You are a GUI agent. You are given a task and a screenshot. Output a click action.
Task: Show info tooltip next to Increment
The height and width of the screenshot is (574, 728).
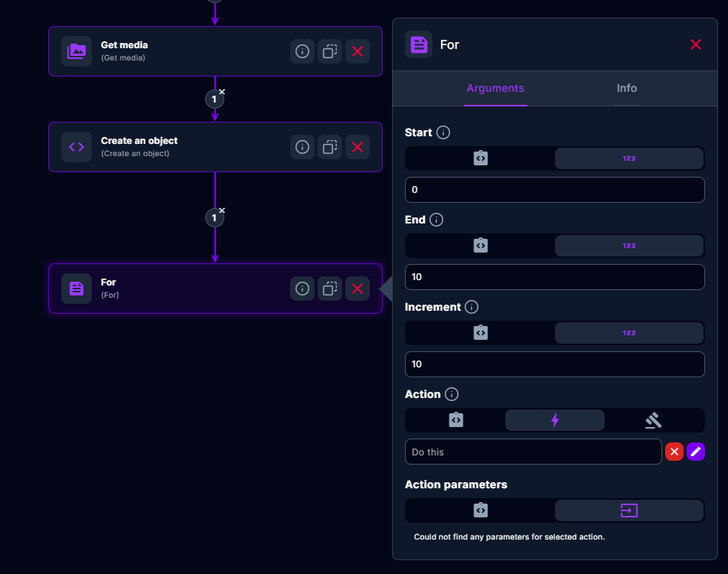472,307
